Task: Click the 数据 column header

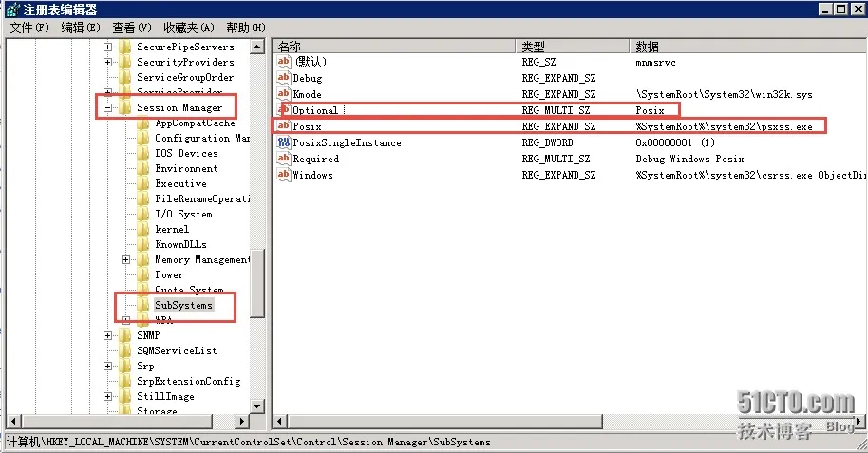Action: [x=748, y=47]
